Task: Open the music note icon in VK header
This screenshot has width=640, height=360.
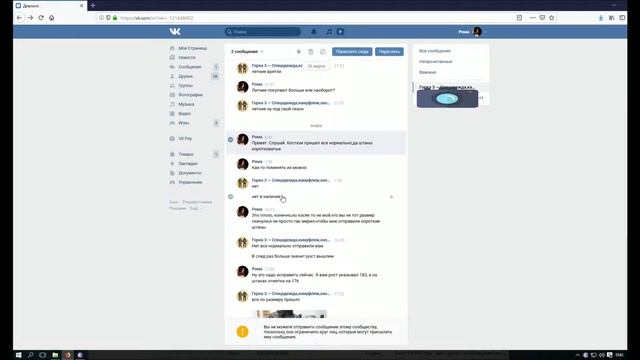Action: click(x=329, y=32)
